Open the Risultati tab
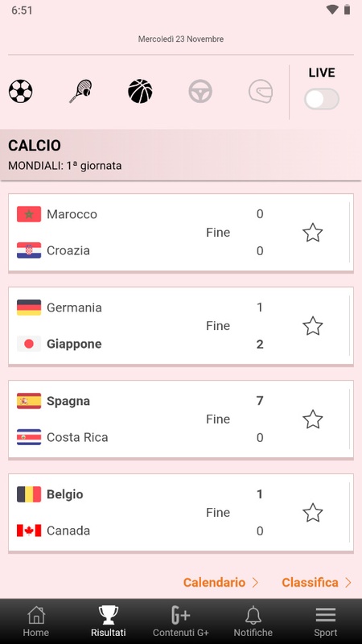Image resolution: width=362 pixels, height=644 pixels. [109, 621]
